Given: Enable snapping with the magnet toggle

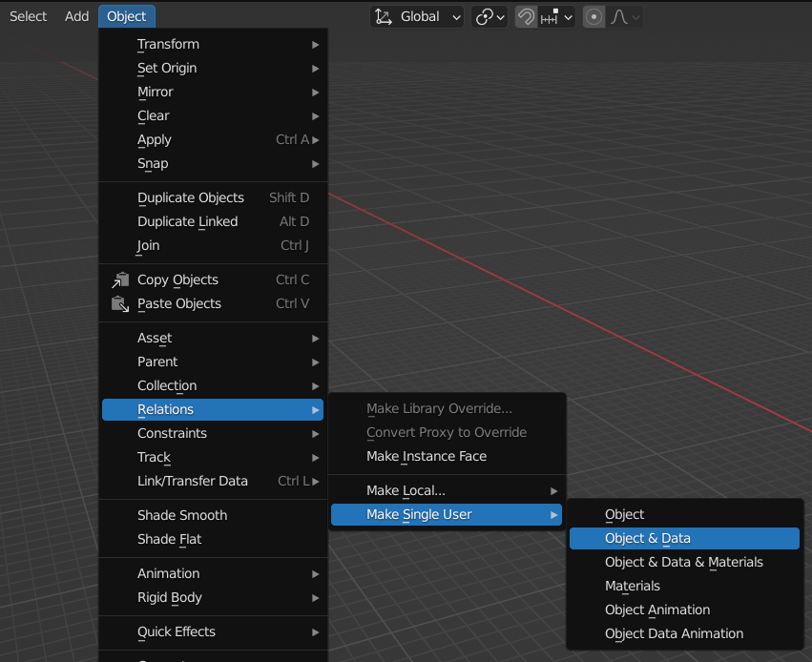Looking at the screenshot, I should tap(526, 16).
